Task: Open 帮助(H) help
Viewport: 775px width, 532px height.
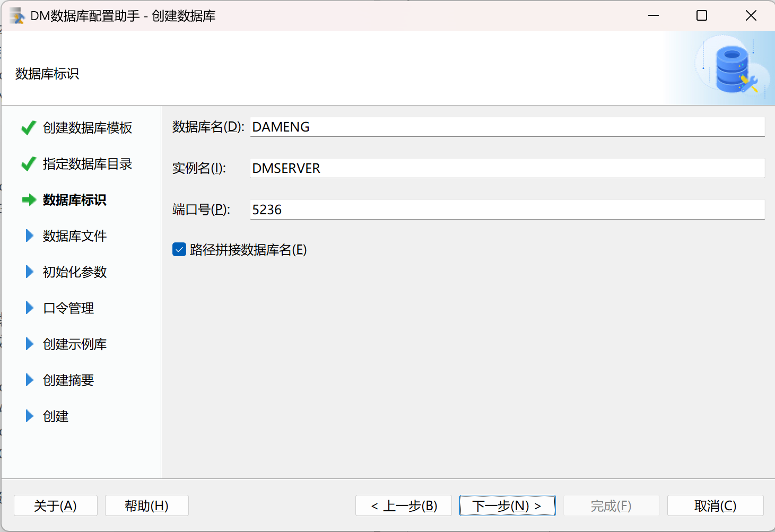Action: click(x=147, y=505)
